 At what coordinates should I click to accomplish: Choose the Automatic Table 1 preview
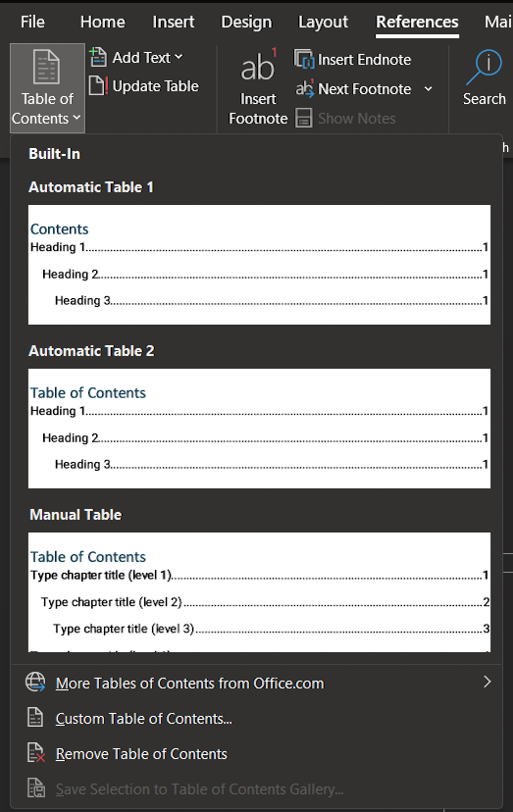coord(259,265)
